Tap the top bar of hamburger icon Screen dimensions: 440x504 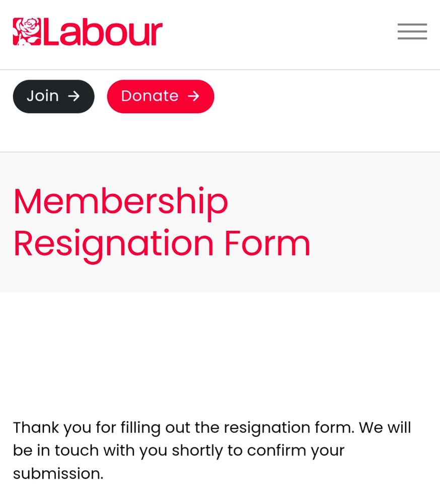[x=412, y=24]
